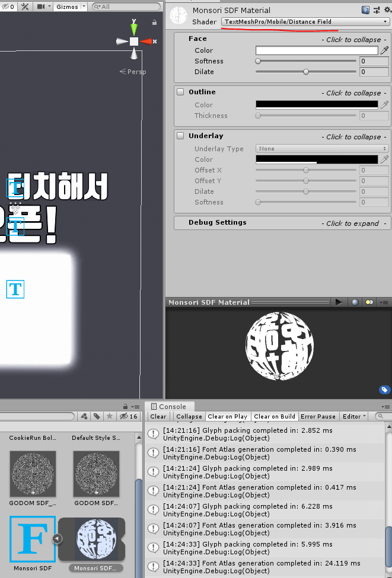Click the Project favorites star icon

click(109, 416)
